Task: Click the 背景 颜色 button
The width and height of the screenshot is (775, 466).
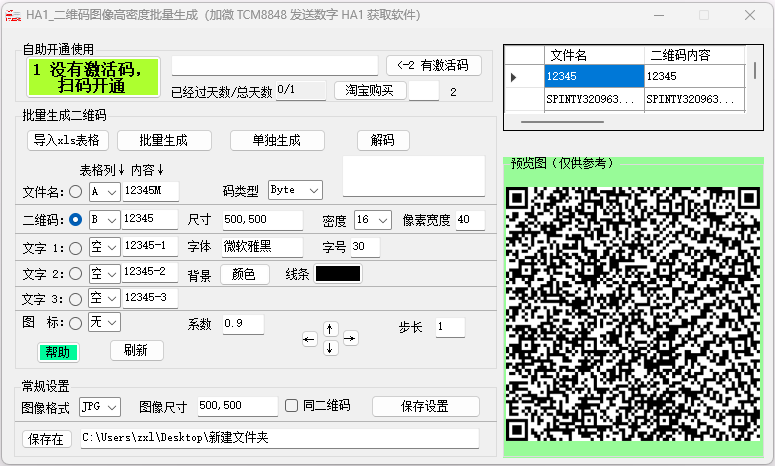Action: [x=244, y=274]
